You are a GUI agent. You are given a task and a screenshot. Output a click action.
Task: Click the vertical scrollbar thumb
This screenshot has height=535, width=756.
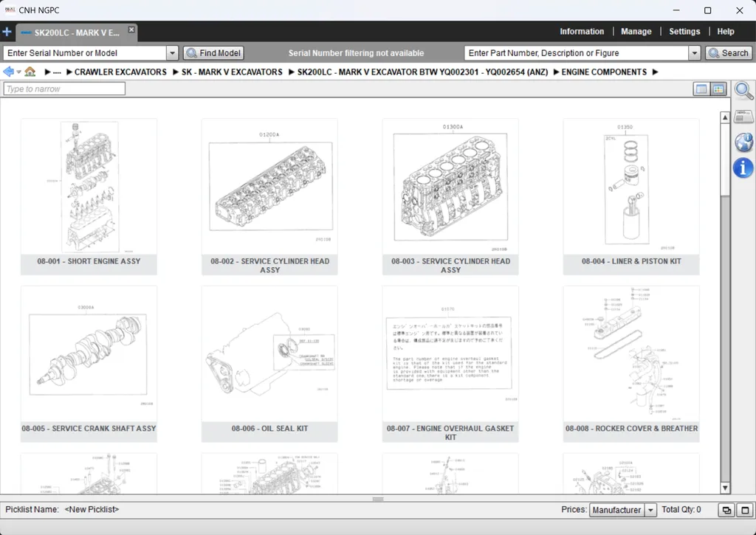[x=725, y=159]
